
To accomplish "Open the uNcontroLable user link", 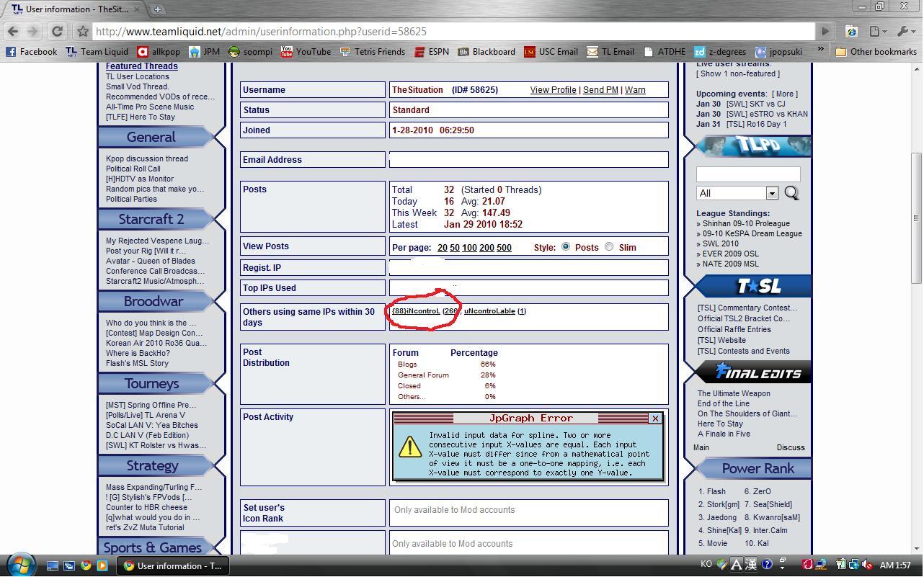I will (489, 311).
